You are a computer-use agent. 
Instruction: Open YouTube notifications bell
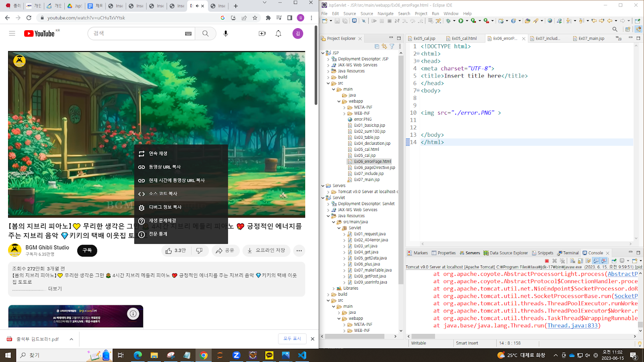click(x=278, y=34)
